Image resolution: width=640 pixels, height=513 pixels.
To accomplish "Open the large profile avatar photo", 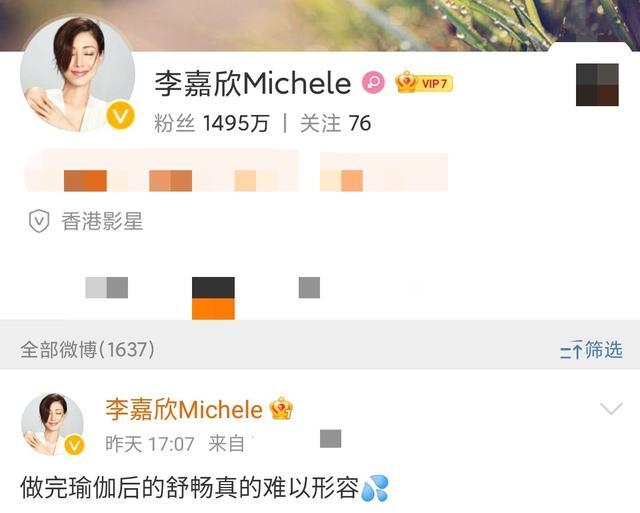I will pos(78,74).
